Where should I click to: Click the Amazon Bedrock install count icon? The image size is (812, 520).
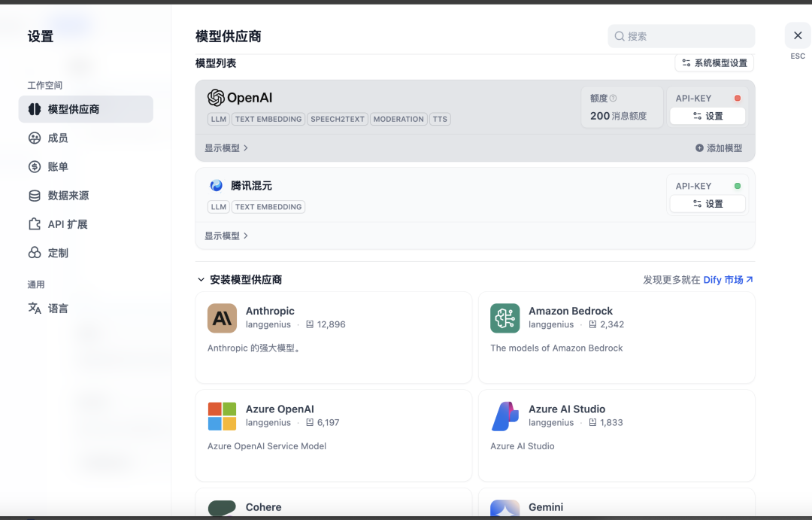tap(593, 324)
